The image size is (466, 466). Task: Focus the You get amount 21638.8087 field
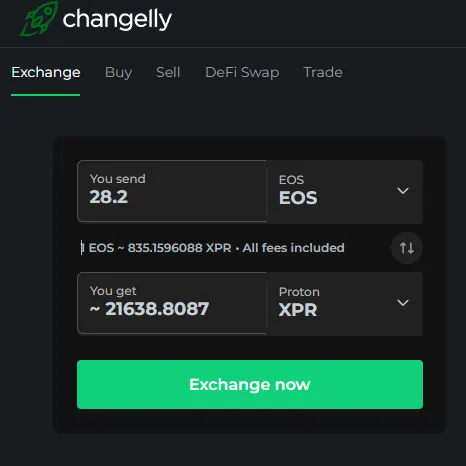[172, 303]
